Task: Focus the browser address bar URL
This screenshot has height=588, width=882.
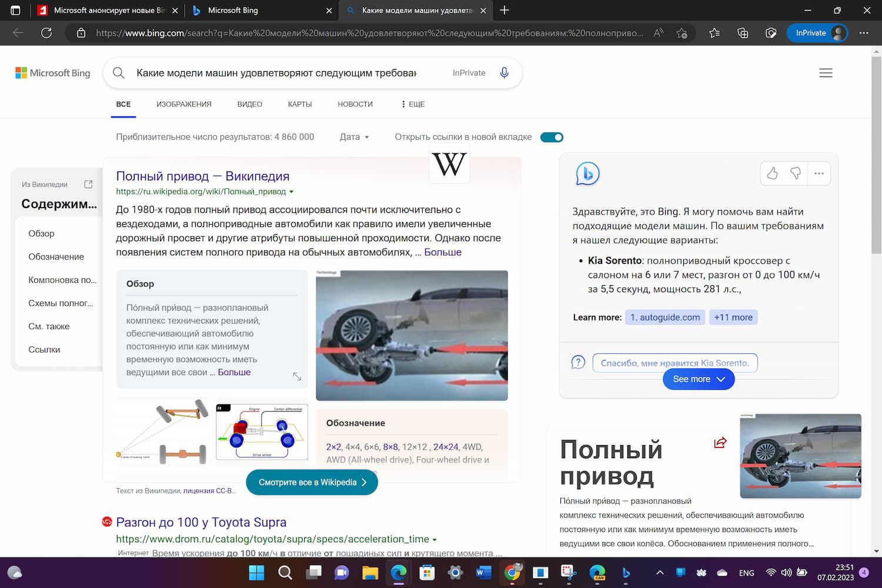Action: click(x=369, y=33)
